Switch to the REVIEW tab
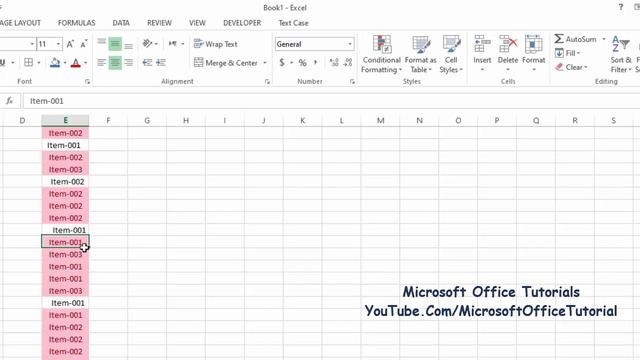The image size is (640, 360). pos(159,23)
